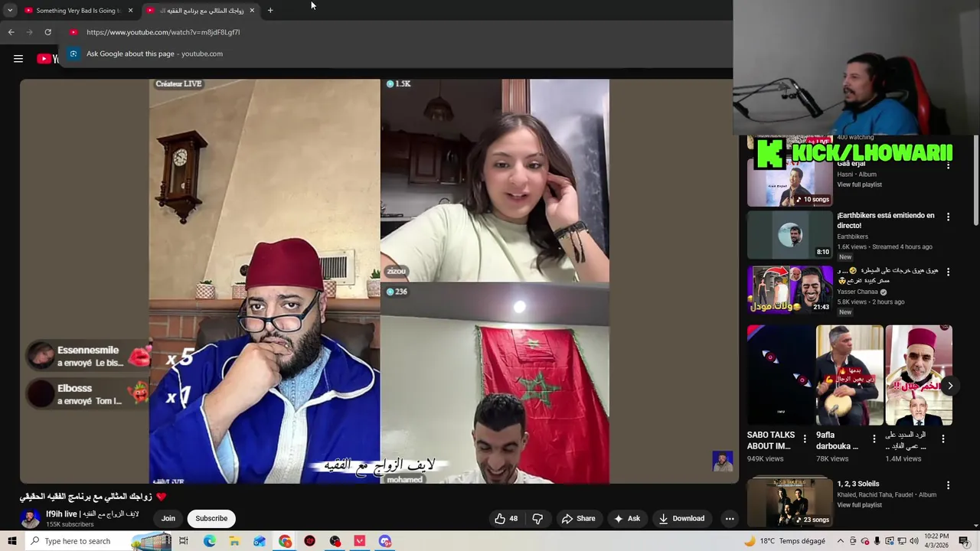Viewport: 980px width, 551px height.
Task: Open Windows Start menu
Action: [x=12, y=541]
